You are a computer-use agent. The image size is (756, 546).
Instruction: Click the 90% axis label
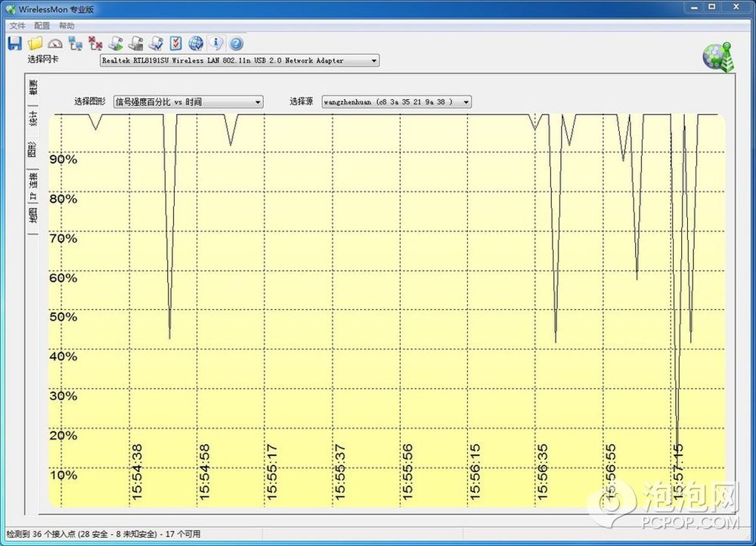[x=64, y=160]
